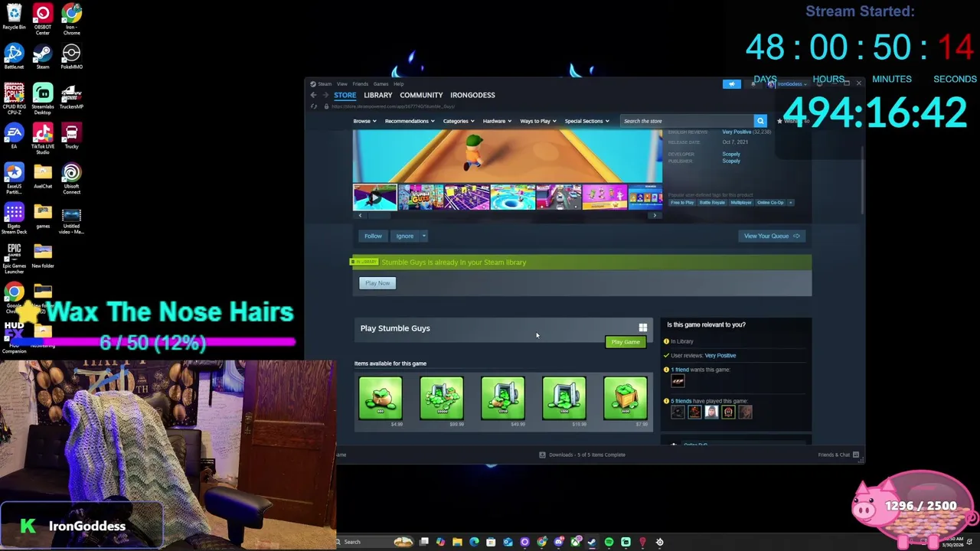Launch Streamlabs Desktop shortcut
The width and height of the screenshot is (980, 551).
43,99
